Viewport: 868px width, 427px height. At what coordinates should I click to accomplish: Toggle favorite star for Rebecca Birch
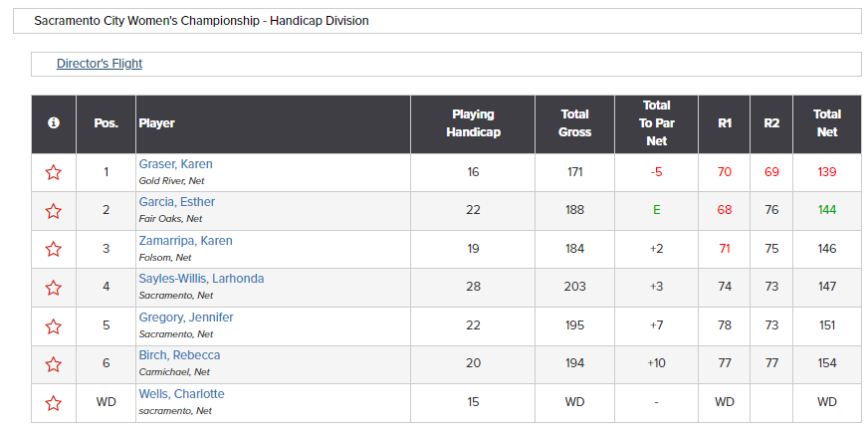[53, 364]
